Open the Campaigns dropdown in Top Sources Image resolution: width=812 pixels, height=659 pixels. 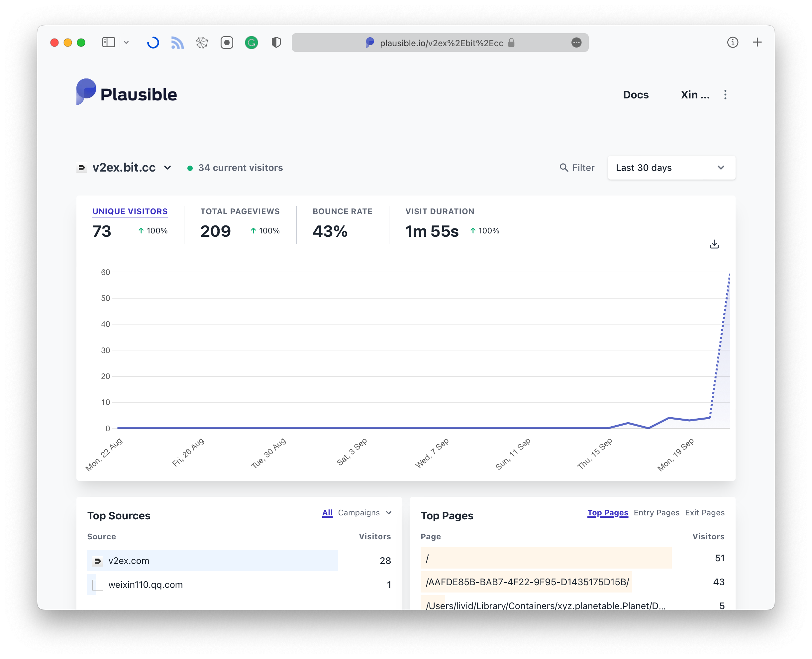[x=364, y=513]
